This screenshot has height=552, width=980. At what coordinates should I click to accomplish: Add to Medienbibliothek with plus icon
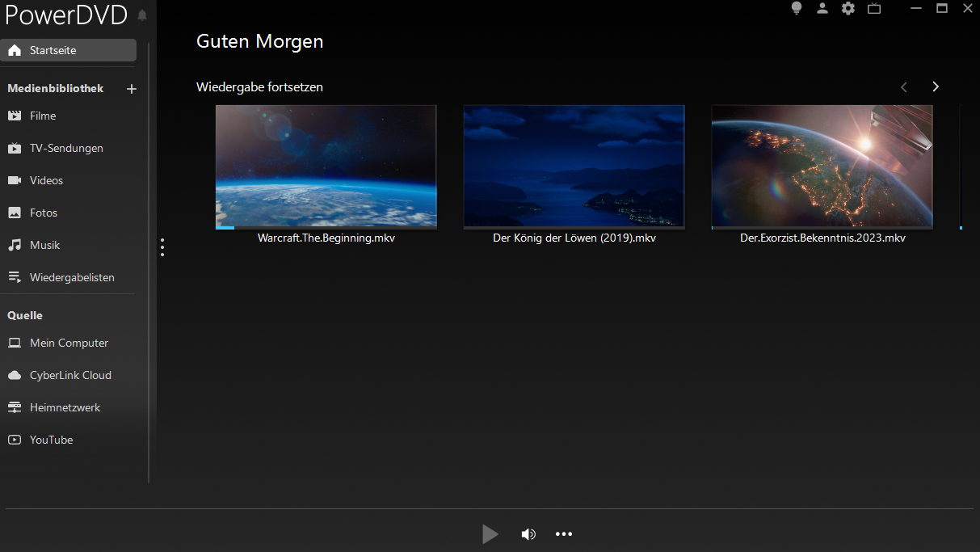tap(132, 89)
